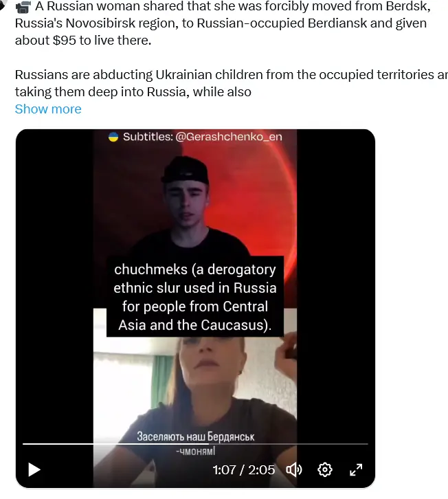This screenshot has width=448, height=499.
Task: Click the English chuchmeks subtitle caption
Action: 194,297
